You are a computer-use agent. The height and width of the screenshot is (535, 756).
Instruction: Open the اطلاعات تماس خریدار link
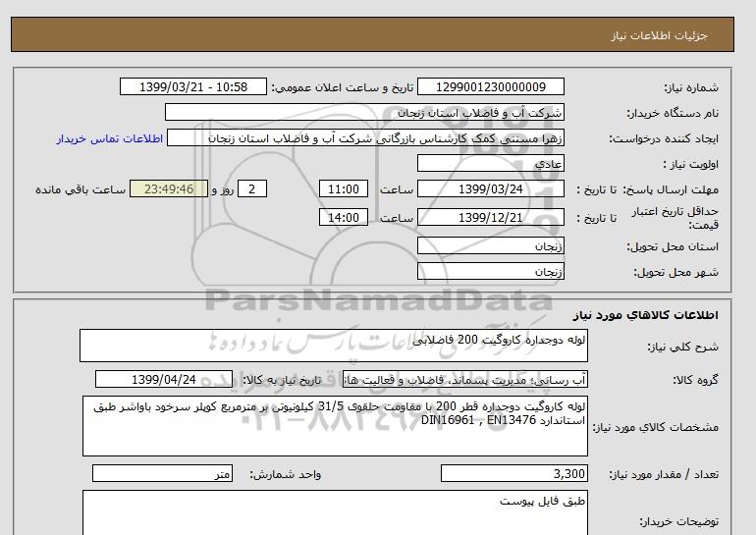pos(109,138)
